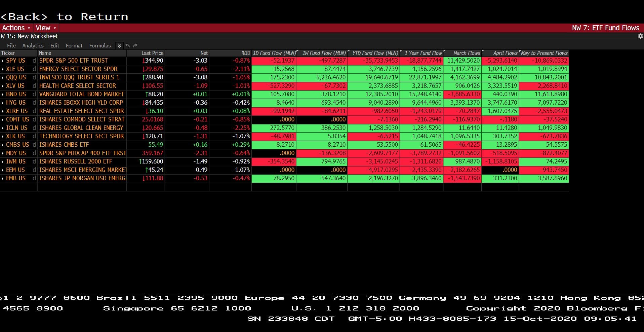Click the March Flows column header
This screenshot has height=332, width=644.
pos(462,53)
